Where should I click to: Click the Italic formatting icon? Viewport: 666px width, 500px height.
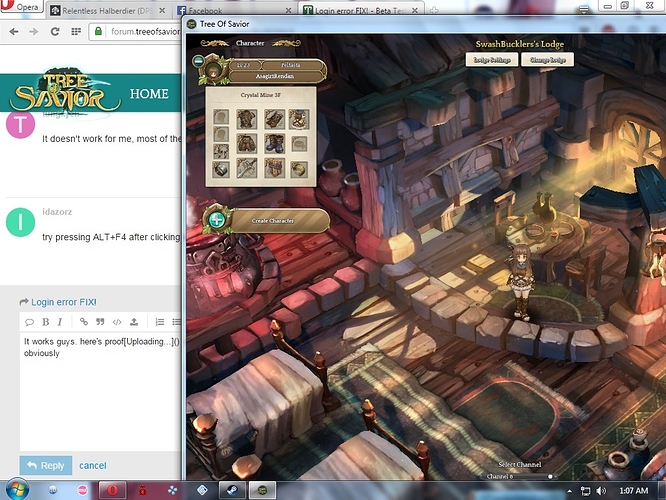(x=60, y=321)
